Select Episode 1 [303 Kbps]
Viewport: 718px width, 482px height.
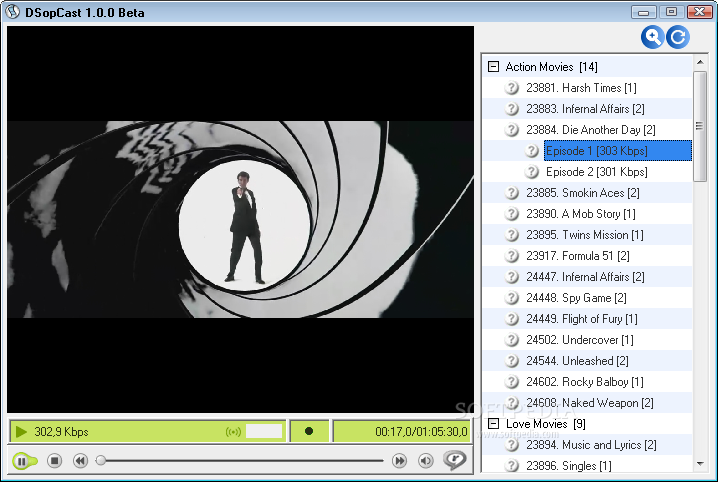(618, 151)
